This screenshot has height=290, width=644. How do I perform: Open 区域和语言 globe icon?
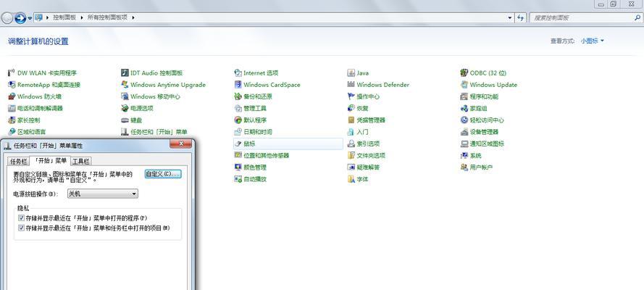(x=12, y=132)
